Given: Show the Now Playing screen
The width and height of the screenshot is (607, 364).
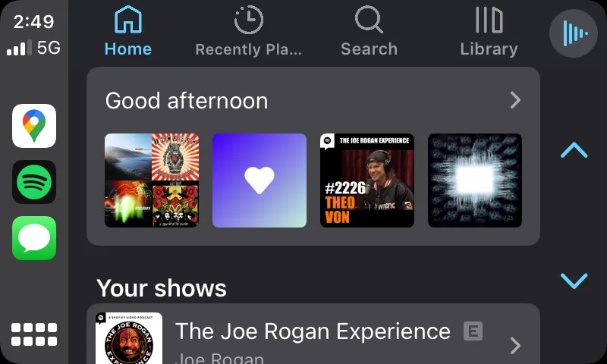Looking at the screenshot, I should point(573,33).
